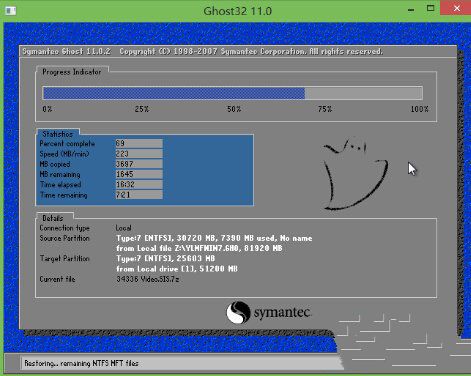
Task: Click the filled portion of progress bar
Action: [x=174, y=93]
